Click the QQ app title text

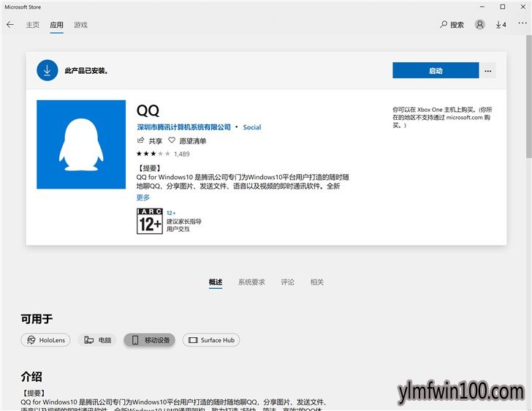tap(148, 110)
